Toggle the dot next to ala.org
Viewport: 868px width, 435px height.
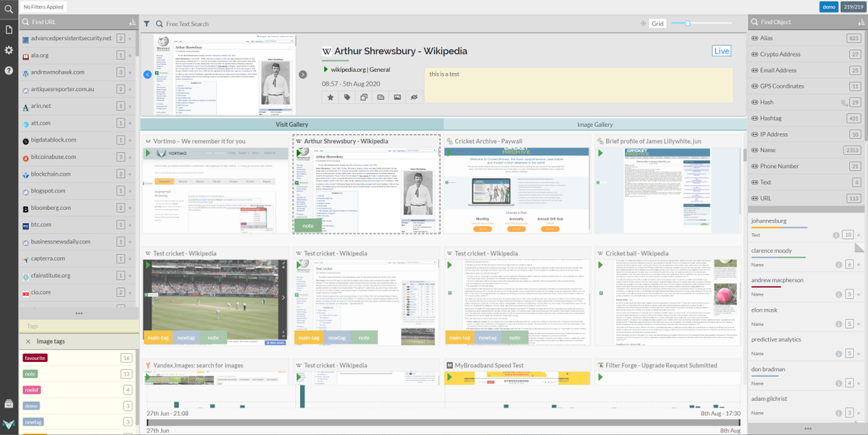click(x=130, y=55)
